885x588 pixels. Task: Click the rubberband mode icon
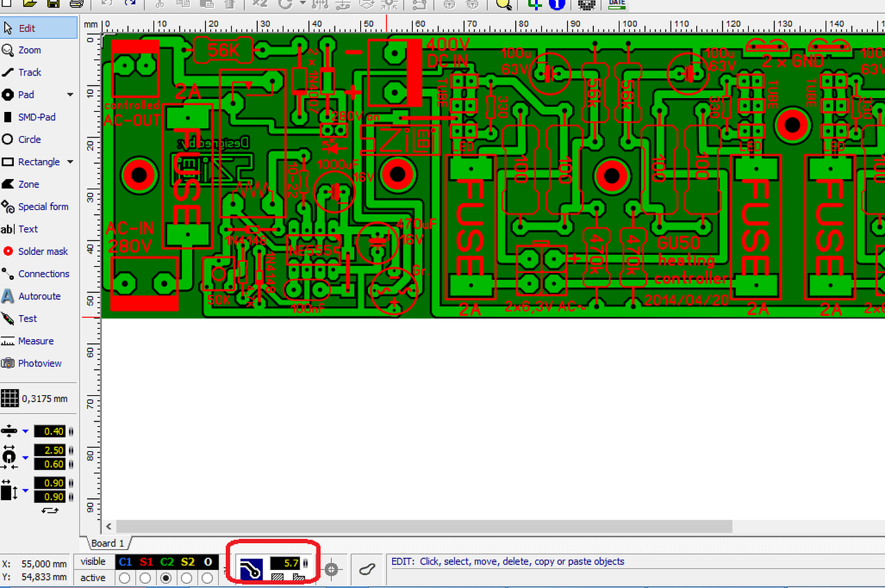(x=368, y=569)
